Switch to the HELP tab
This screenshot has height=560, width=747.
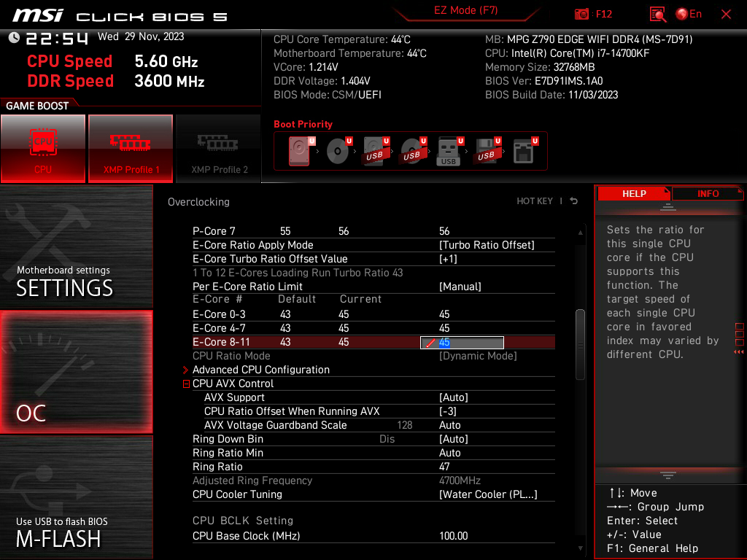tap(634, 194)
